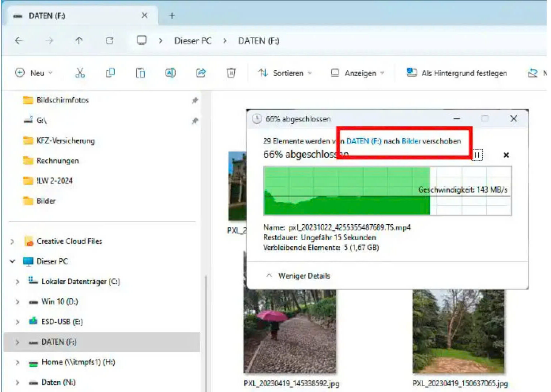
Task: Go up one folder level
Action: (x=79, y=41)
